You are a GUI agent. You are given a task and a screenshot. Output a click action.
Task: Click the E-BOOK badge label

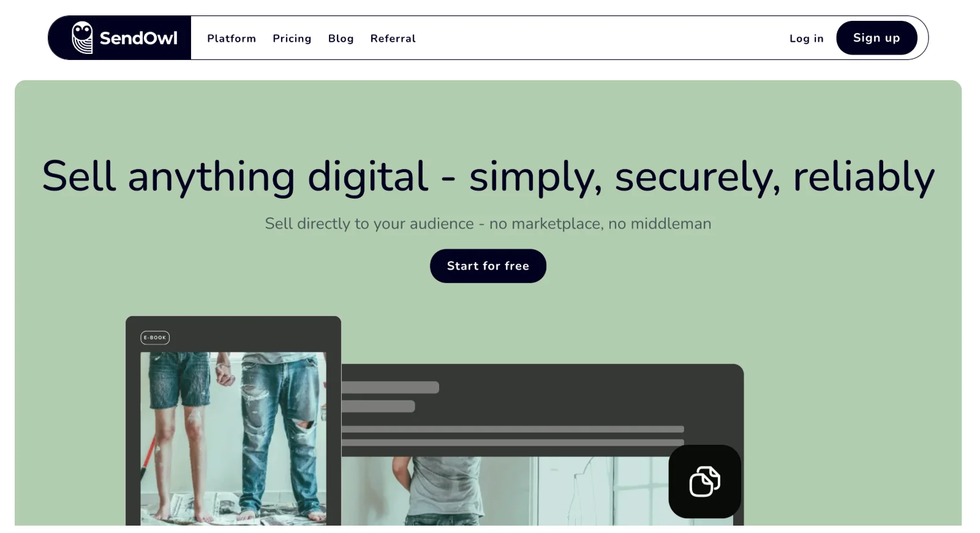[x=155, y=338]
